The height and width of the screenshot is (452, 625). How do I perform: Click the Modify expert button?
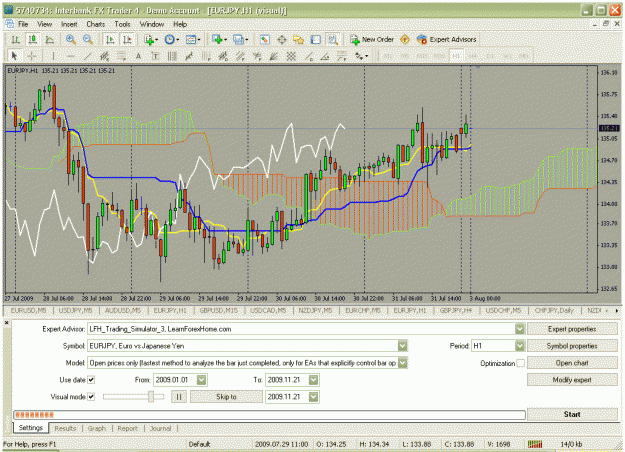pos(572,380)
